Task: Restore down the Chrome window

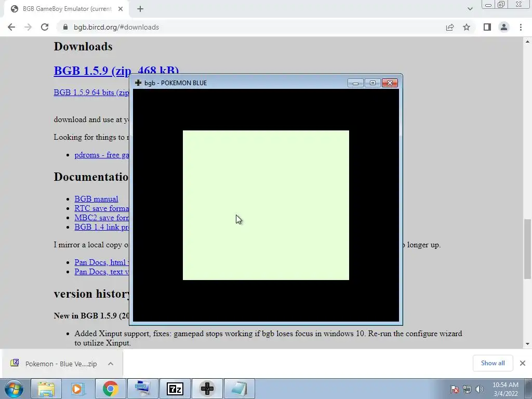Action: pos(501,5)
